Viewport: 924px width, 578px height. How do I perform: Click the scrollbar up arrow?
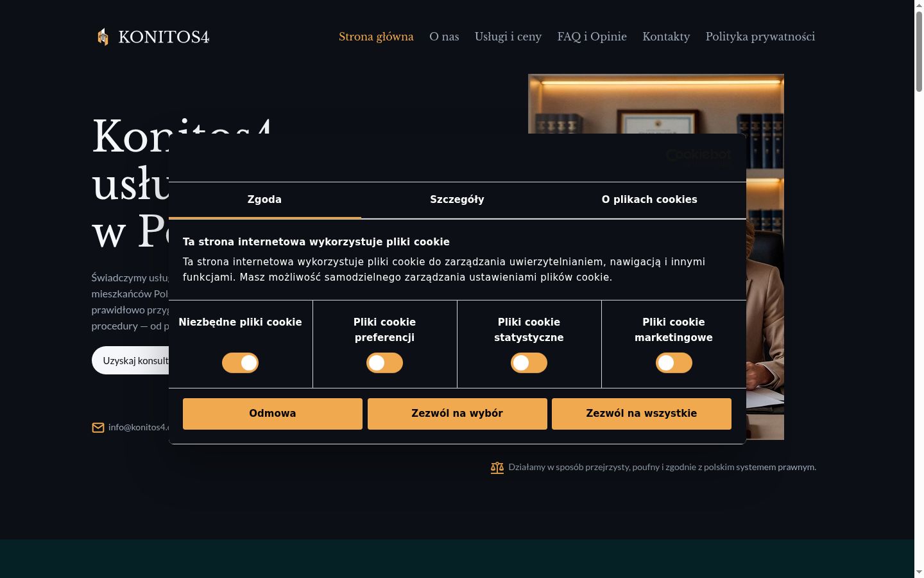[x=919, y=5]
